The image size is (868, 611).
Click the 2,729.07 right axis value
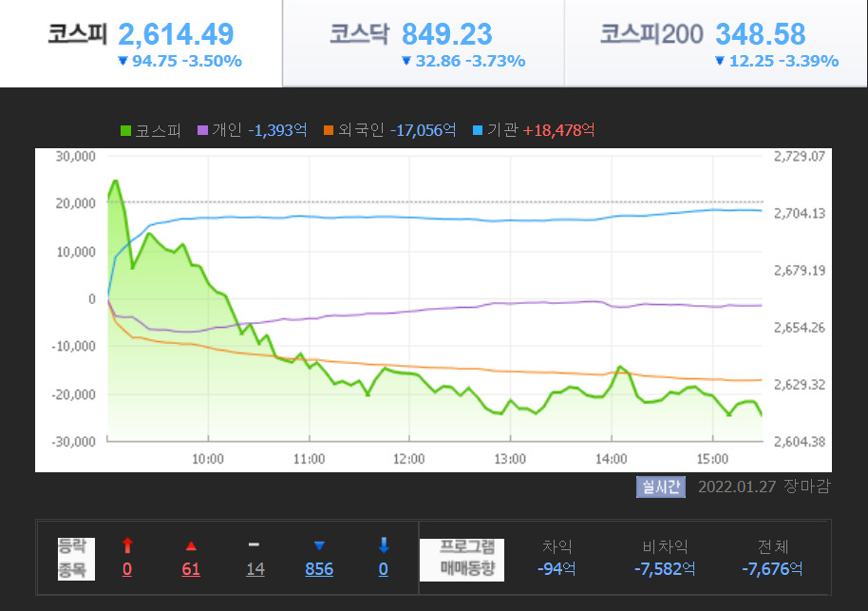coord(800,157)
